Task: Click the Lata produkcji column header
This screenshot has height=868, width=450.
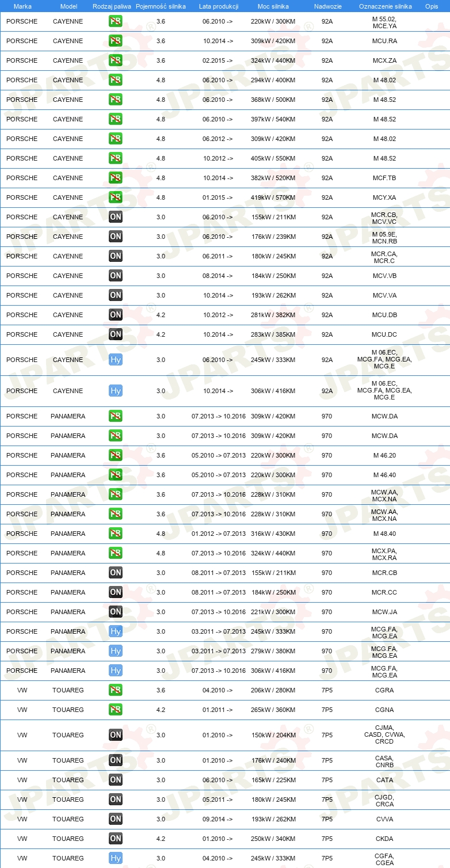Action: coord(219,6)
